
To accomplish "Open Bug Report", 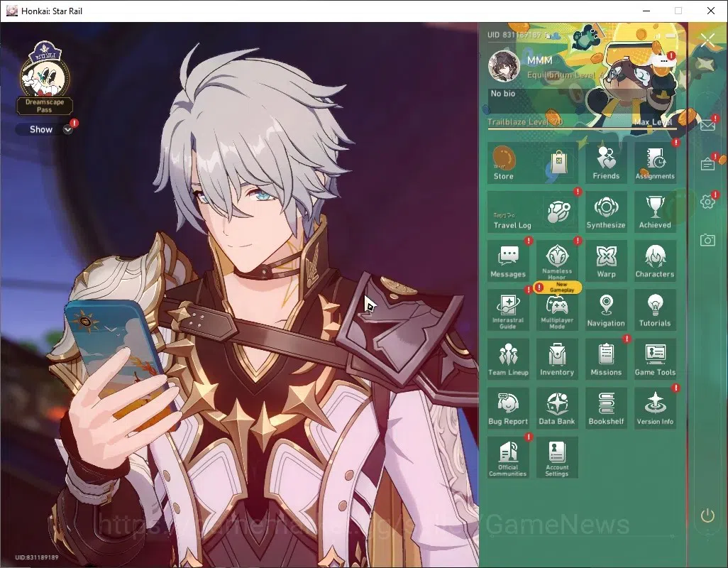I will click(x=508, y=408).
